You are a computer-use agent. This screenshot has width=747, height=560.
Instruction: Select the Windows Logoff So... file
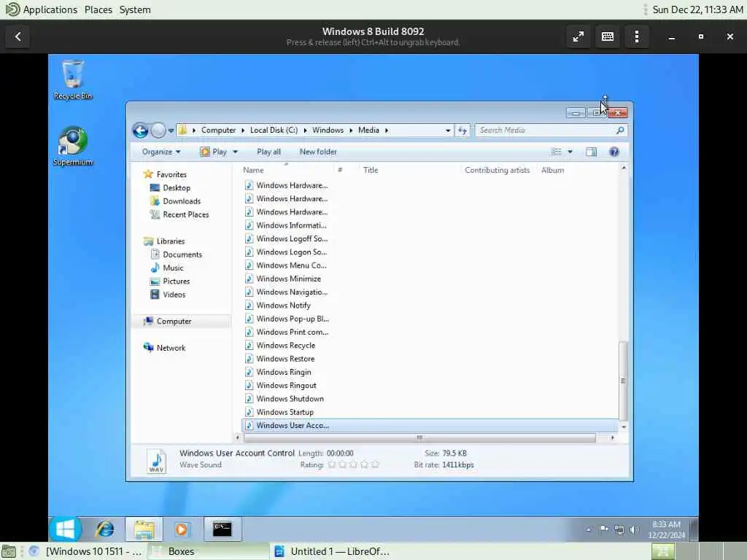pos(292,238)
